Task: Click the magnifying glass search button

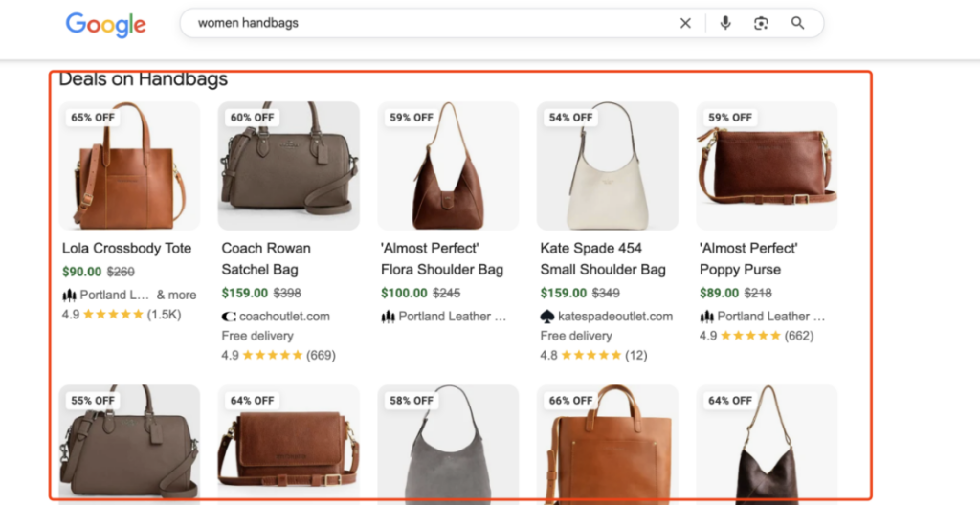Action: click(x=797, y=24)
